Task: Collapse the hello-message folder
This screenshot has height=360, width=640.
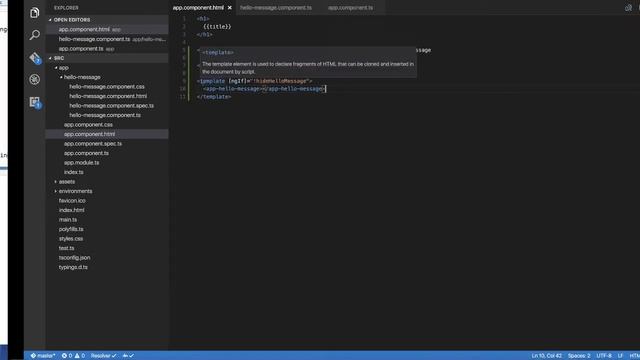Action: click(61, 77)
